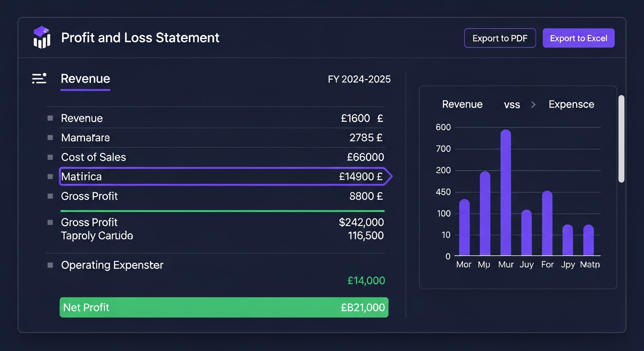The height and width of the screenshot is (351, 644).
Task: Select Expensce in the chart header
Action: point(571,104)
